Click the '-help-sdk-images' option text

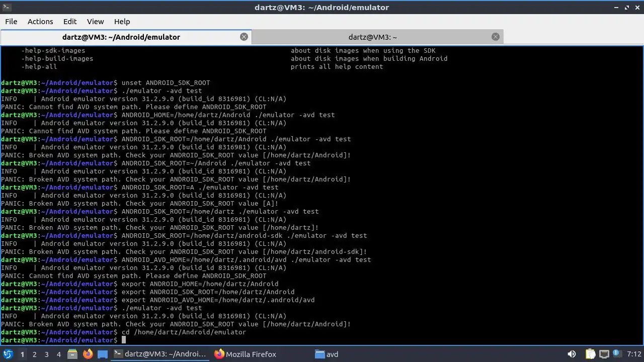53,51
